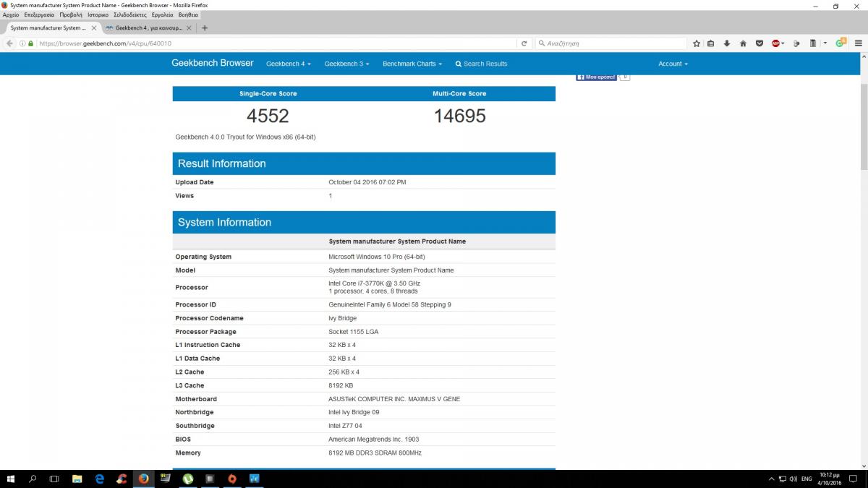Screen dimensions: 868x488
Task: Open a new tab with the plus button
Action: 205,28
